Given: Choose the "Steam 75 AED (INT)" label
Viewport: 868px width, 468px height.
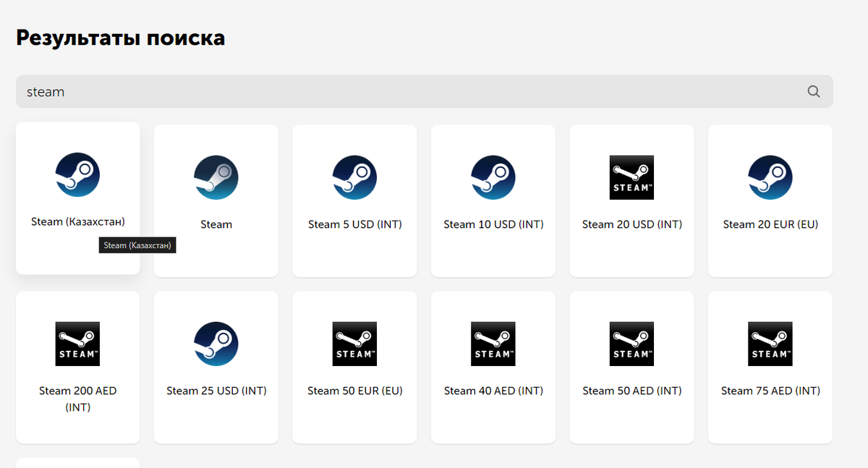Looking at the screenshot, I should click(770, 391).
